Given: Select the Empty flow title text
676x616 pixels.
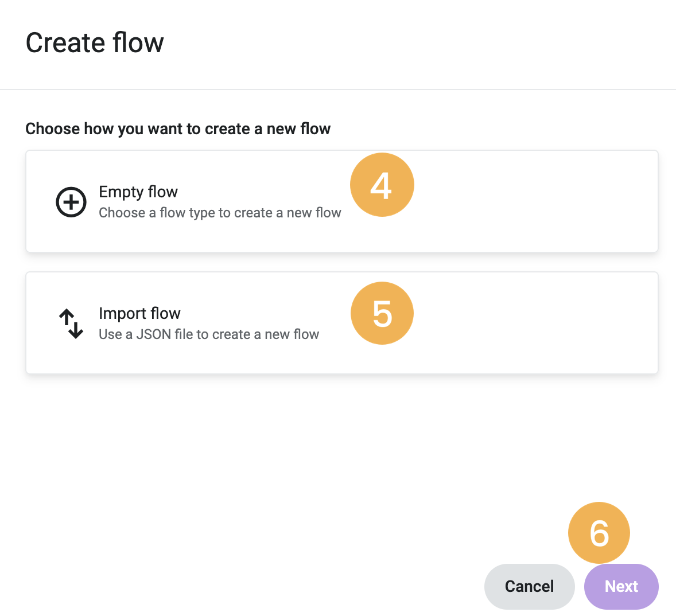Looking at the screenshot, I should point(138,192).
